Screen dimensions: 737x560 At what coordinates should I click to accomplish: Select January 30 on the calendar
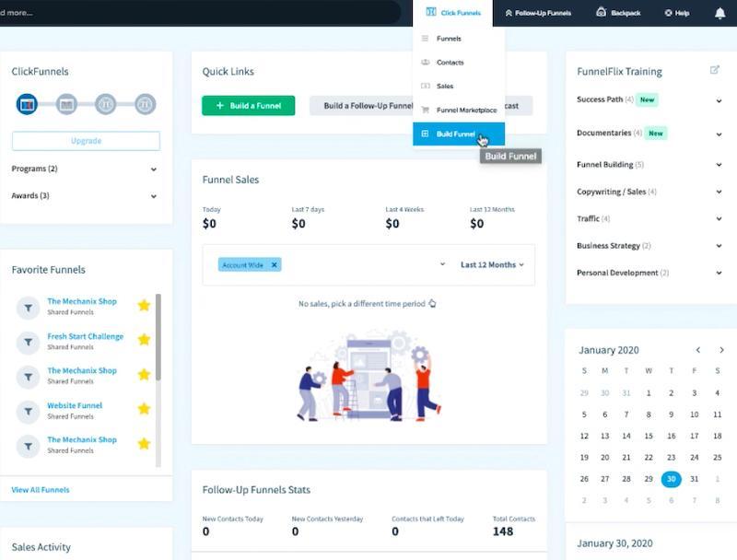[672, 479]
